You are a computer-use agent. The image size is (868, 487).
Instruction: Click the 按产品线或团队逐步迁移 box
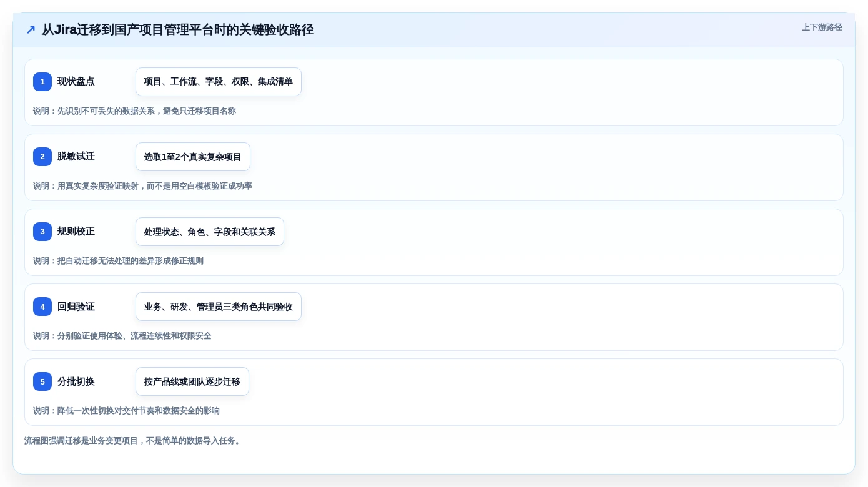click(x=192, y=381)
